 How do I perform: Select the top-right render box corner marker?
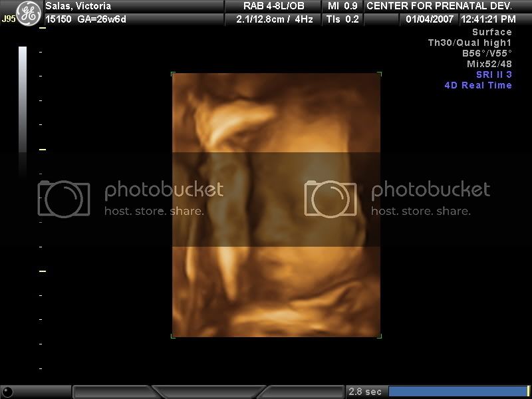click(380, 74)
